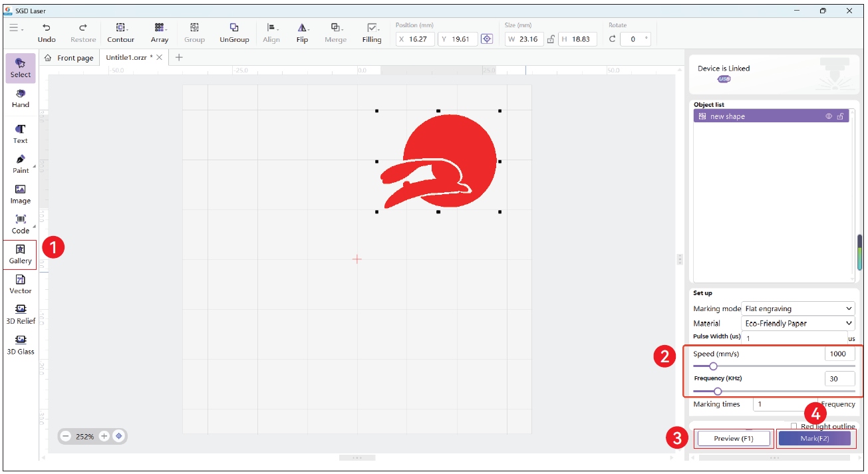Open the hamburger main menu

click(x=16, y=28)
